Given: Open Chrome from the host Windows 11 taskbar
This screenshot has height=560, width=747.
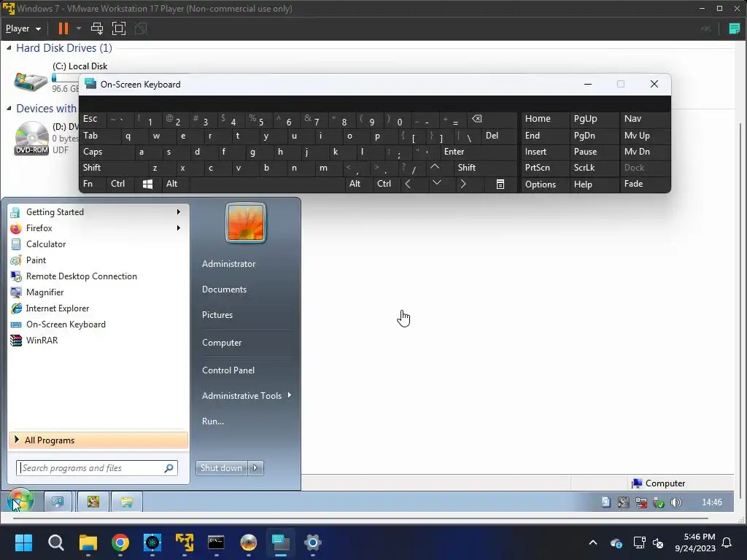Looking at the screenshot, I should [x=120, y=542].
